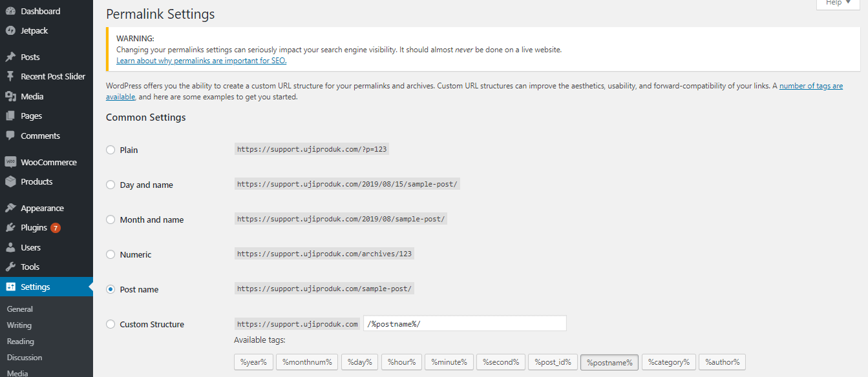Open Learn about permalinks for SEO link
Viewport: 868px width, 377px height.
[201, 61]
